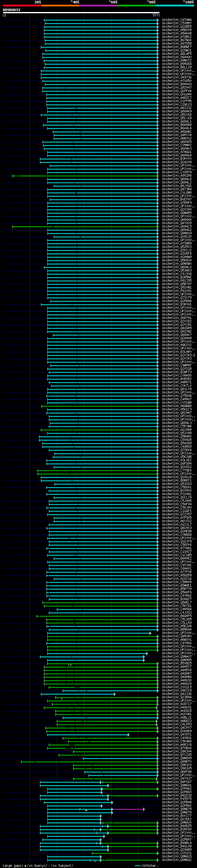The width and height of the screenshot is (197, 868).
Task: Select the UniRef100_A4H5T7 label
Action: click(x=177, y=667)
